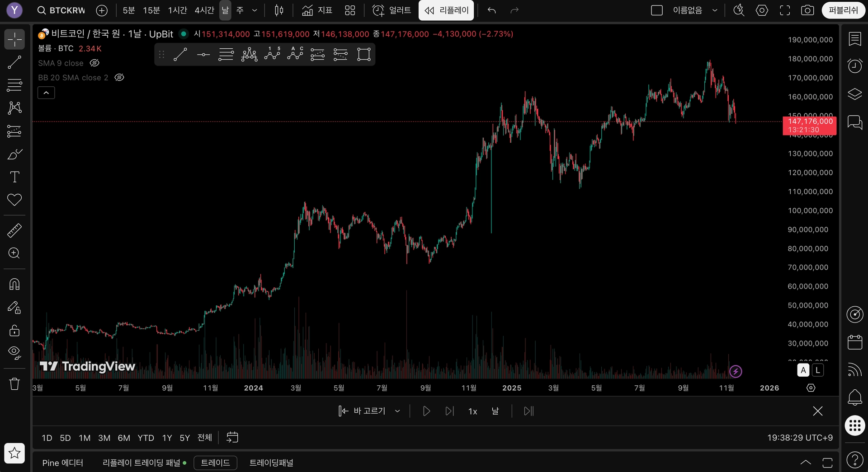Change the 1x replay speed
This screenshot has height=472, width=868.
tap(473, 411)
